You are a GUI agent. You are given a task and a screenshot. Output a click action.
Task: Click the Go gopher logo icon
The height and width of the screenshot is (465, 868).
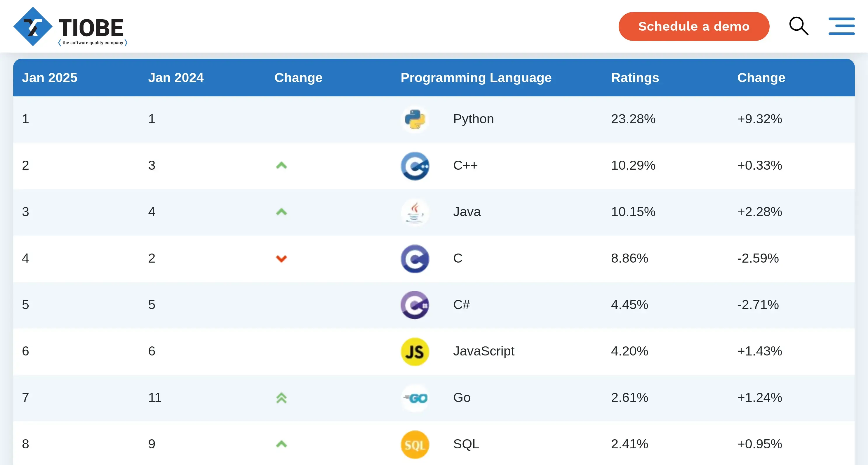pyautogui.click(x=415, y=398)
